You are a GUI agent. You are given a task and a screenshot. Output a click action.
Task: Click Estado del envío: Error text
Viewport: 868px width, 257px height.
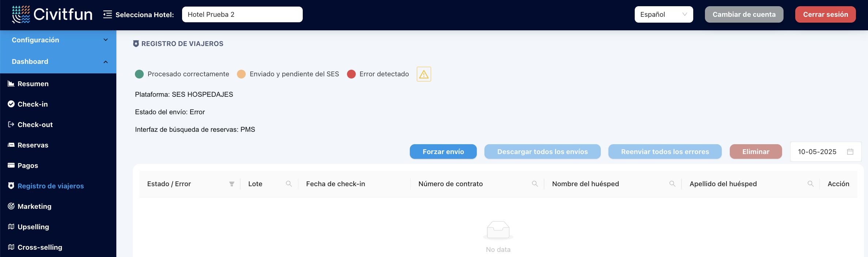coord(170,112)
